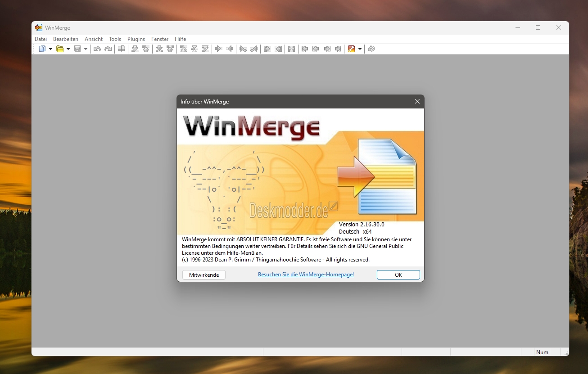The width and height of the screenshot is (588, 374).
Task: Click the Redo arrow icon
Action: (108, 49)
